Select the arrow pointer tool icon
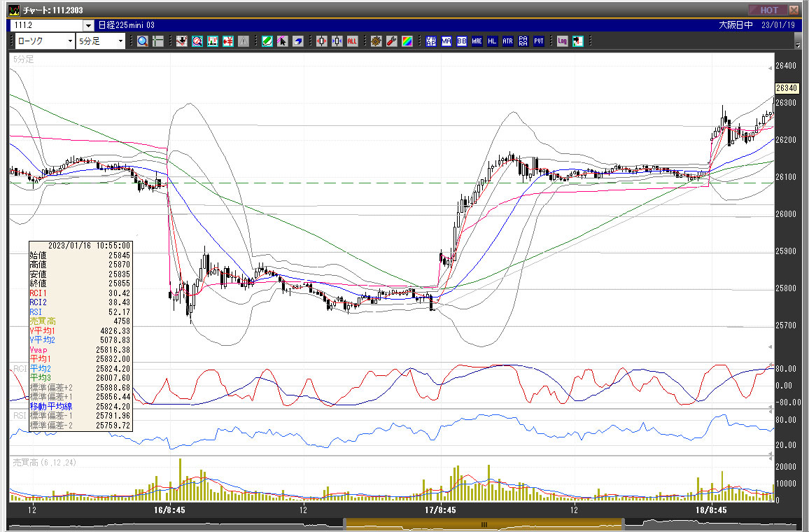Image resolution: width=809 pixels, height=532 pixels. click(x=282, y=41)
